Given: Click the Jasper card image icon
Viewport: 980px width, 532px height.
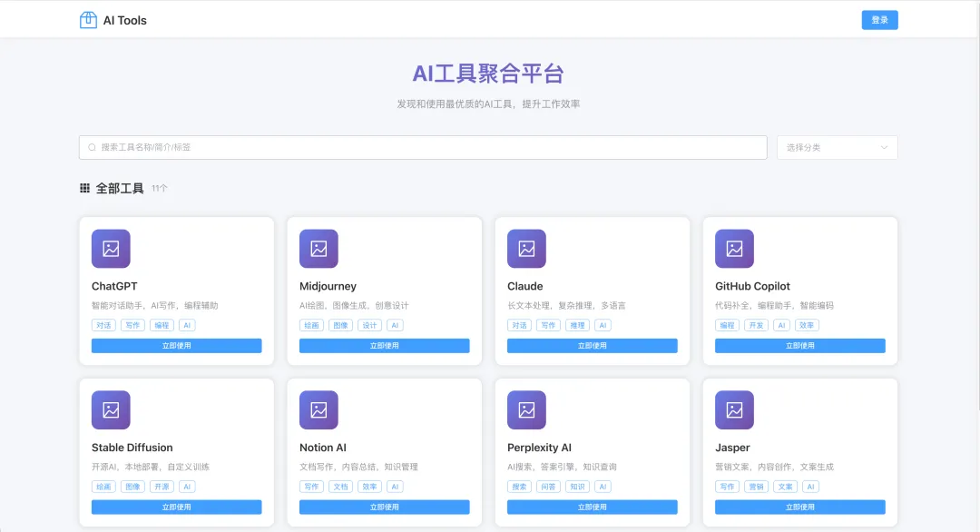Looking at the screenshot, I should pyautogui.click(x=734, y=409).
